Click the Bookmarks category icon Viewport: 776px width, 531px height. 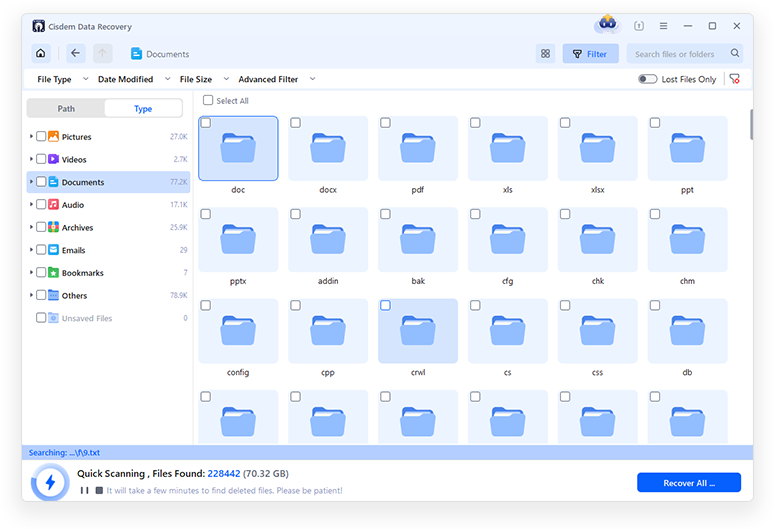[53, 273]
